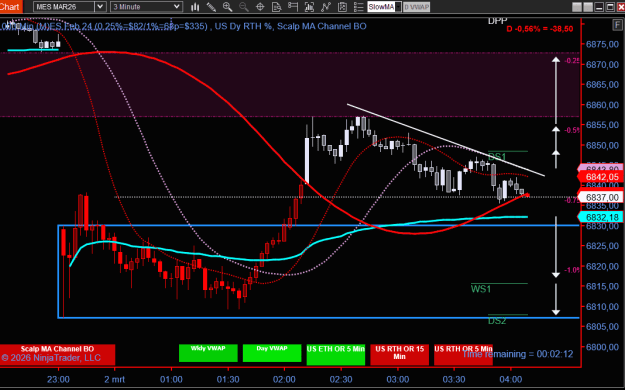Click the -0.5% level label
The height and width of the screenshot is (390, 625).
(x=572, y=130)
